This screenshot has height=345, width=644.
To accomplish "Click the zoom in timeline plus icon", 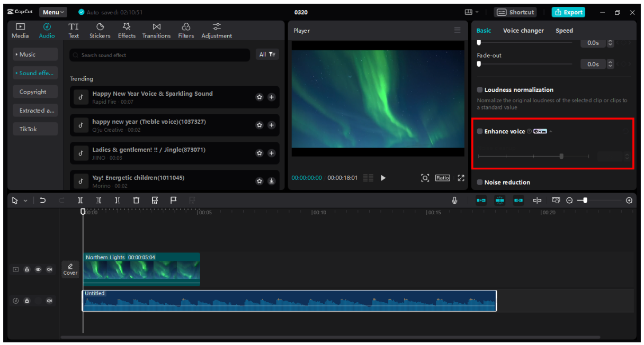I will [629, 201].
